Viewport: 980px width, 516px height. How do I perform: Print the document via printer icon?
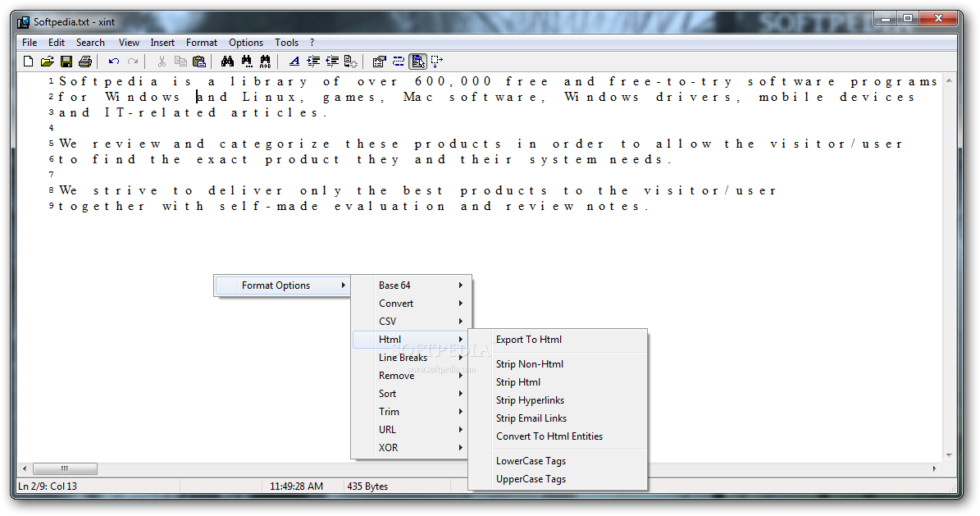pyautogui.click(x=85, y=62)
